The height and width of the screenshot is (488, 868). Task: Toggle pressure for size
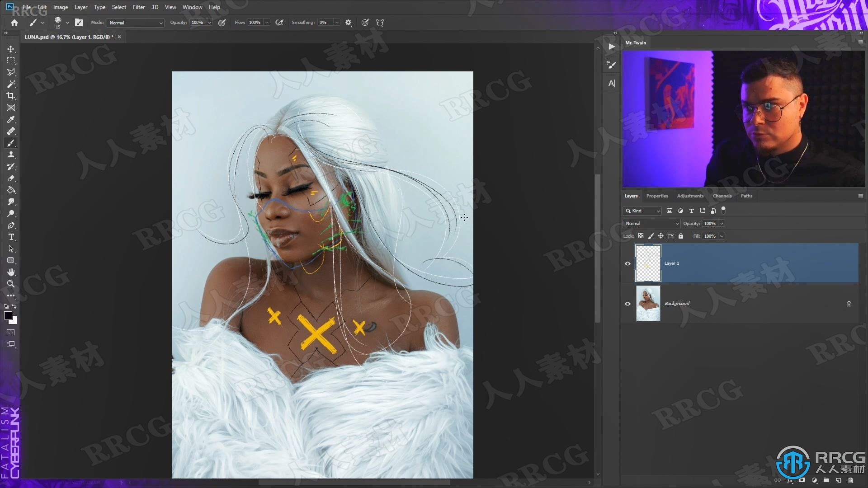365,23
